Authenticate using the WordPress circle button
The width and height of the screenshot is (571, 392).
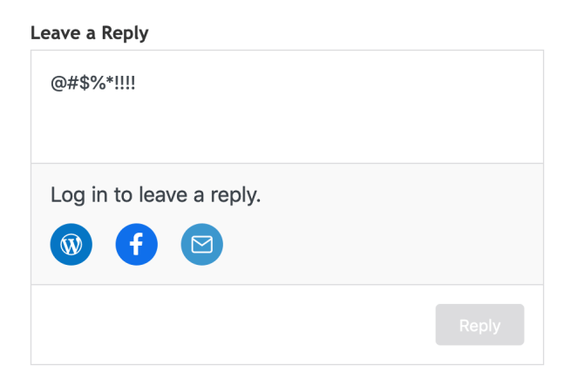[71, 245]
